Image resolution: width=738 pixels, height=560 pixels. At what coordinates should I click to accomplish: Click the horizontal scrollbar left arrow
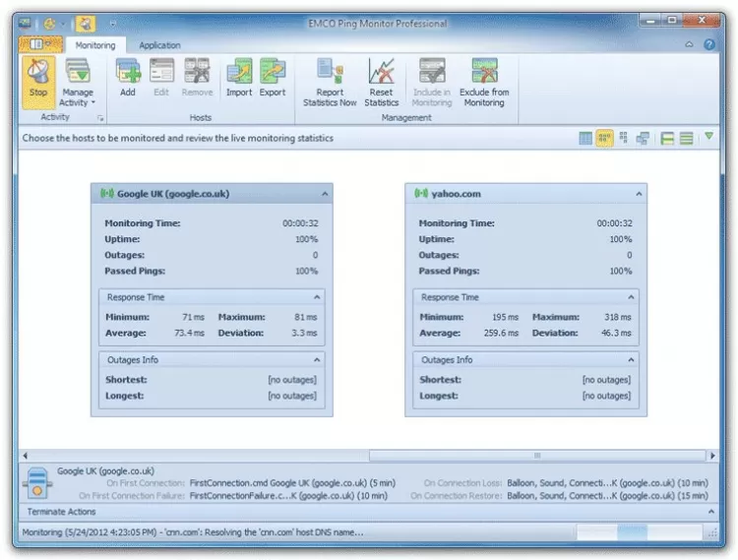pos(25,456)
